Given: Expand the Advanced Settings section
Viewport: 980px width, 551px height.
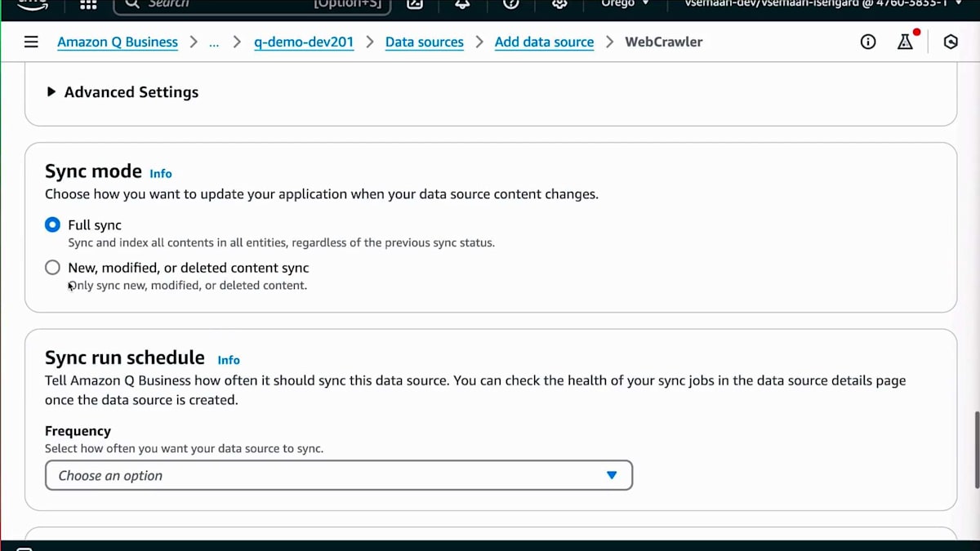Looking at the screenshot, I should click(x=122, y=92).
